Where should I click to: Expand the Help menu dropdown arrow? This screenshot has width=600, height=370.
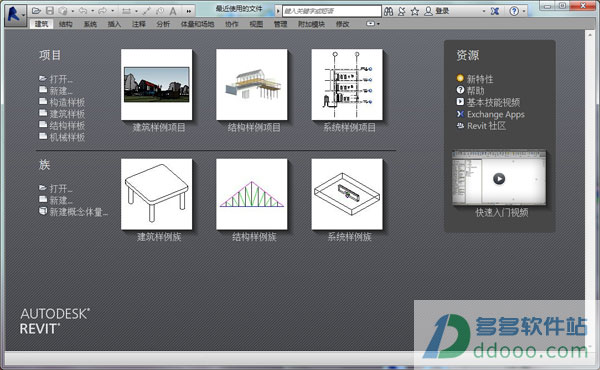[523, 11]
